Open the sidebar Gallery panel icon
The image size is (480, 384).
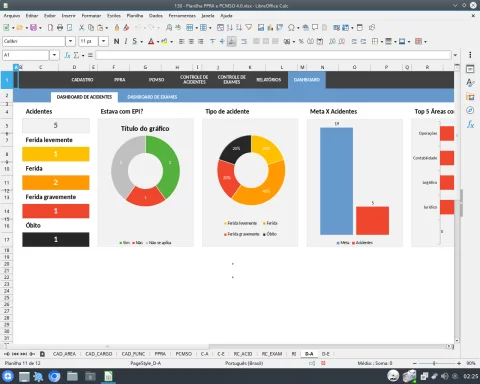click(x=470, y=97)
